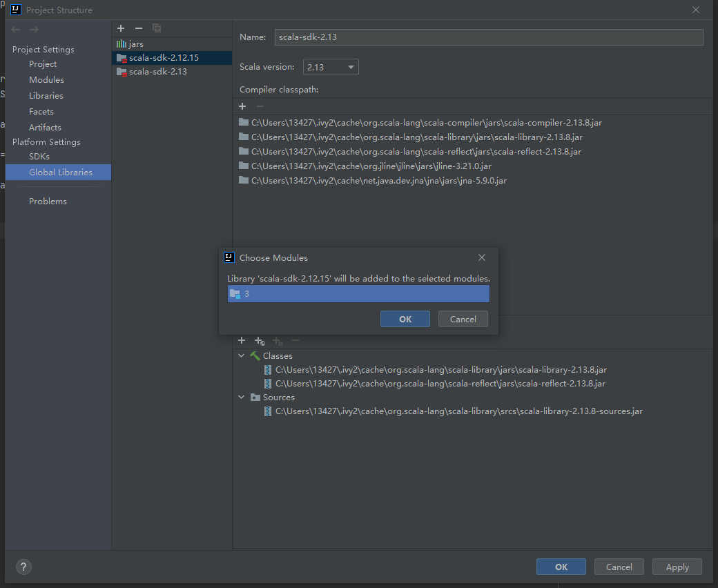Close the Choose Modules dialog
Viewport: 718px width, 588px height.
click(482, 257)
